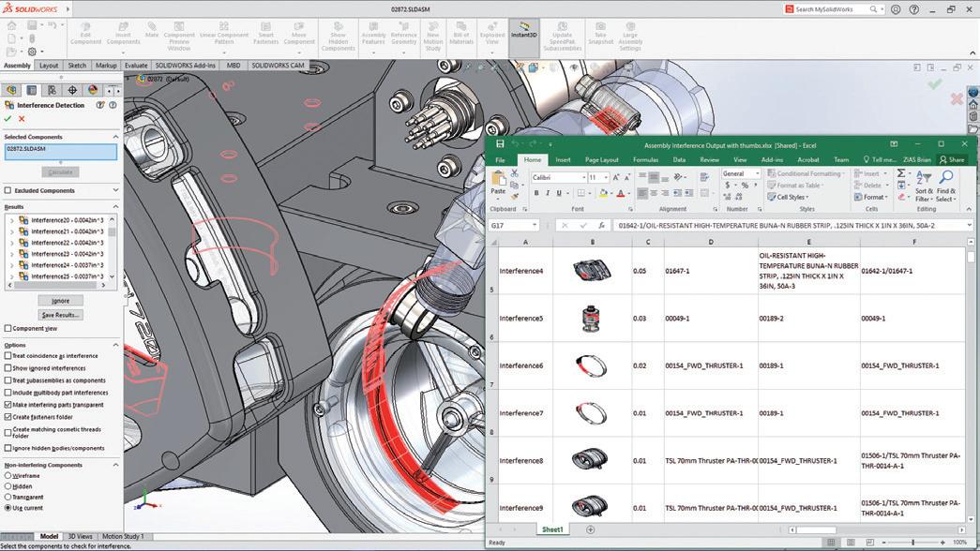
Task: Switch to the Evaluate tab
Action: click(x=136, y=66)
